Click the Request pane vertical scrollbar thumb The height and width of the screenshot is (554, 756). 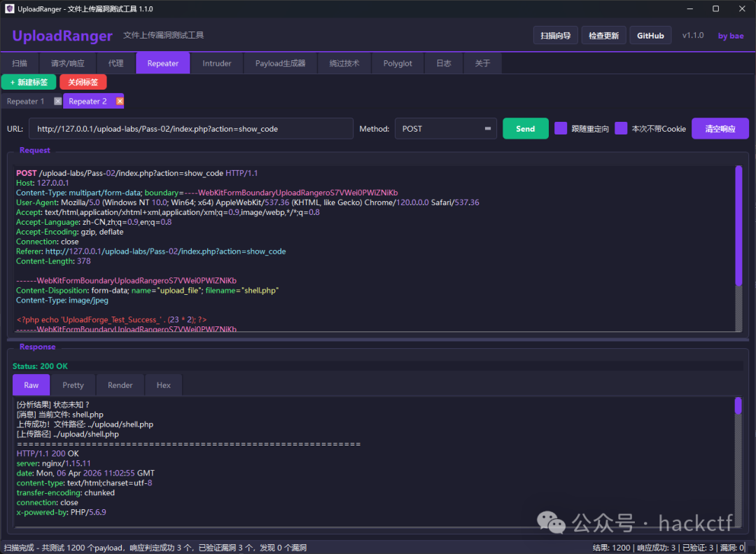click(x=738, y=226)
